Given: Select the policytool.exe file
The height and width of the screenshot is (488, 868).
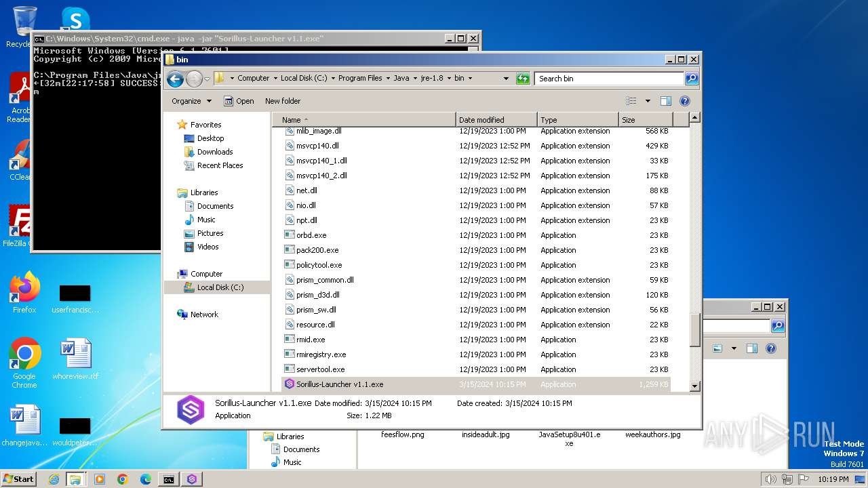Looking at the screenshot, I should 319,265.
